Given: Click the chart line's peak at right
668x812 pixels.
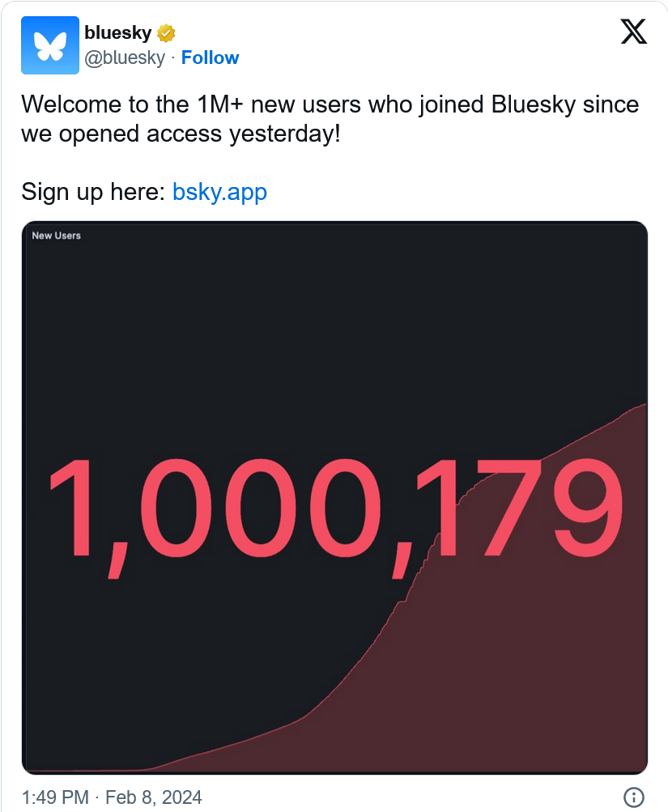Looking at the screenshot, I should [644, 404].
